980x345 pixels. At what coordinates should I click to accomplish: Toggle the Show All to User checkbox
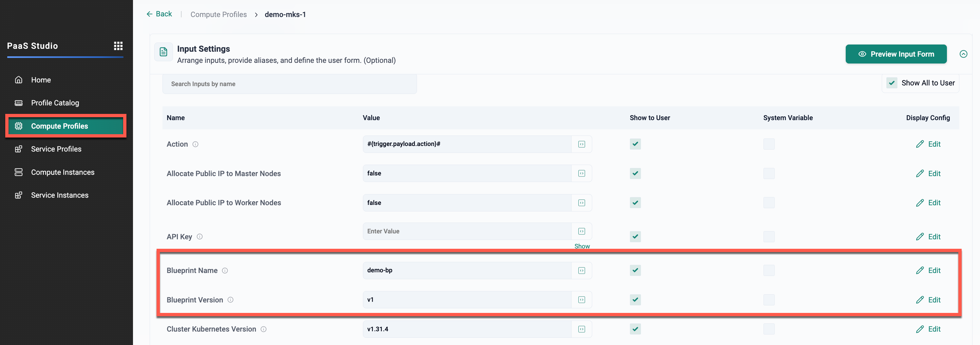[x=891, y=83]
